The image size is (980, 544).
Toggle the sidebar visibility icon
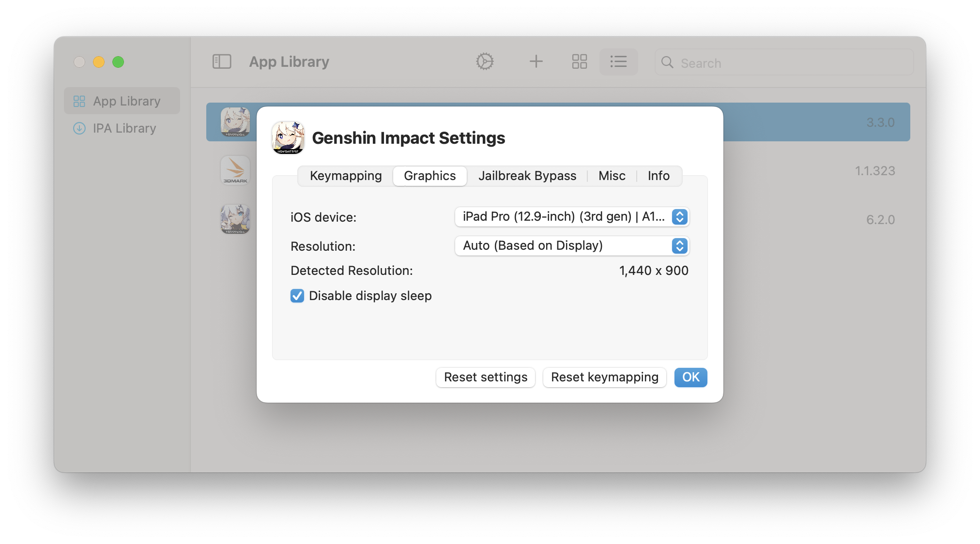222,61
